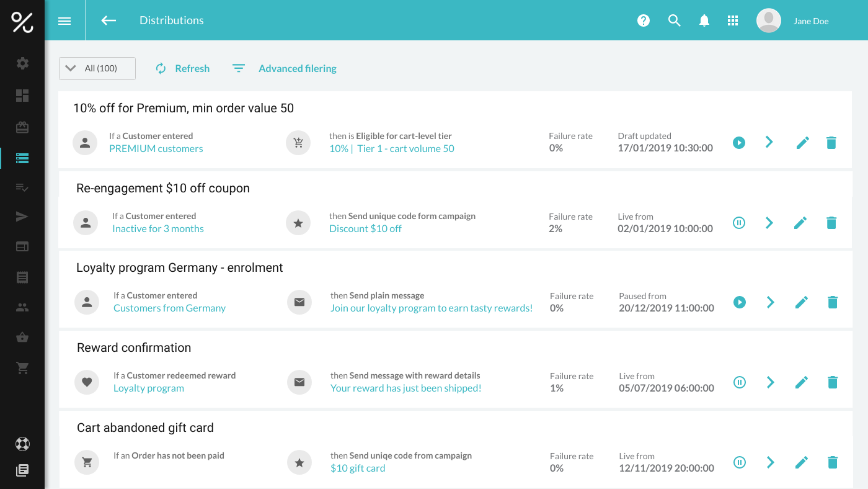This screenshot has height=489, width=868.
Task: Click the search magnifier icon in header
Action: point(675,20)
